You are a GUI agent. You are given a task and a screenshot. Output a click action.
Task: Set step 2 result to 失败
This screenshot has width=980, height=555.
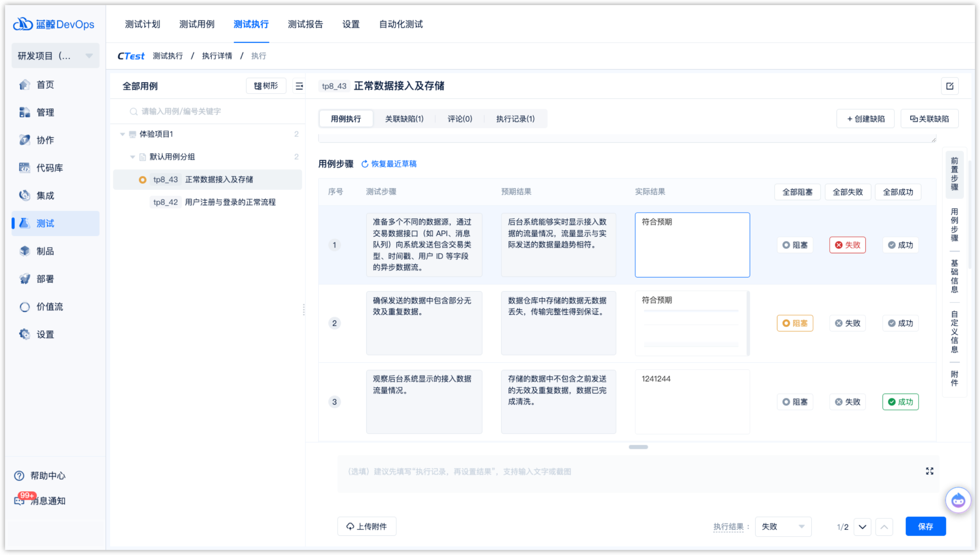click(x=847, y=323)
